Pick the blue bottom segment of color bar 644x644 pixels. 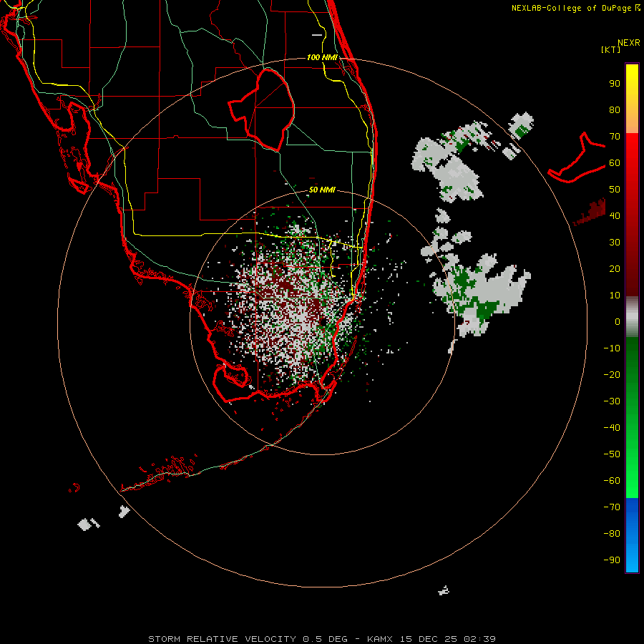(x=632, y=535)
